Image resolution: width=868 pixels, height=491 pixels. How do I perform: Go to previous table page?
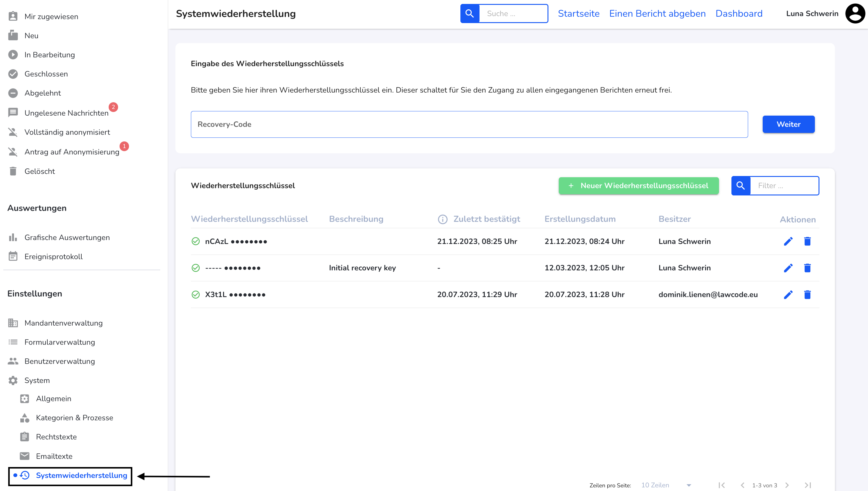pos(743,485)
